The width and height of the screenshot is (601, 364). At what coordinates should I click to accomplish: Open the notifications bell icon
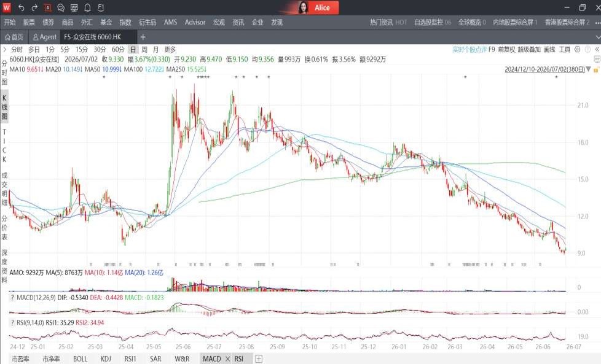pos(87,7)
